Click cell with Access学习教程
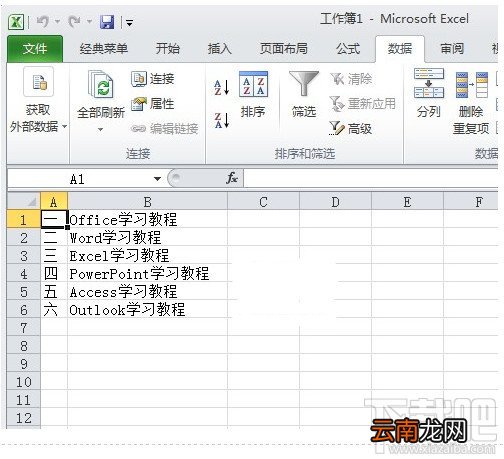This screenshot has height=459, width=504. [x=147, y=292]
